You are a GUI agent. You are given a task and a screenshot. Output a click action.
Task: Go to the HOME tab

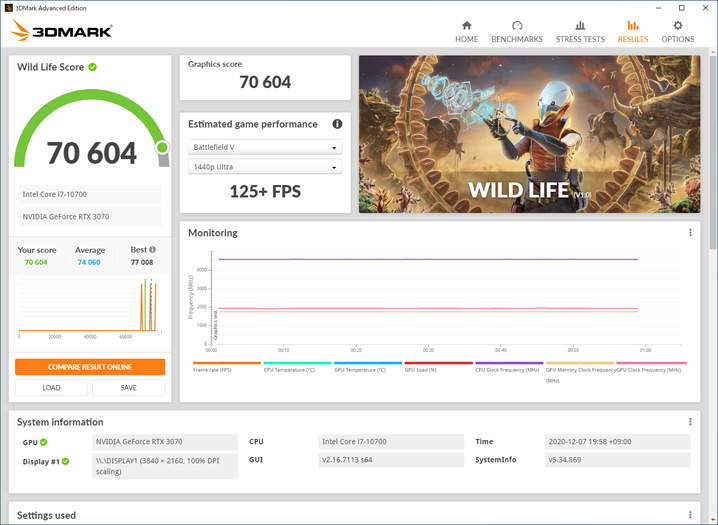pyautogui.click(x=466, y=32)
